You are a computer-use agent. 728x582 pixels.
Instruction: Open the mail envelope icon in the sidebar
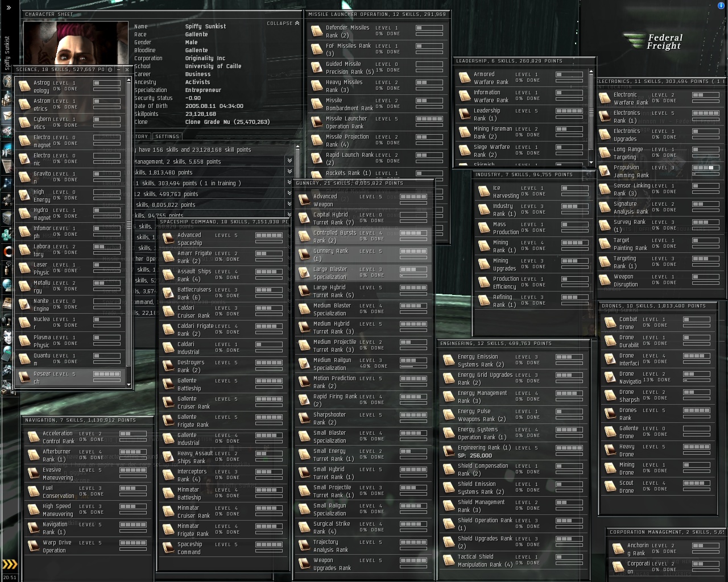click(7, 115)
